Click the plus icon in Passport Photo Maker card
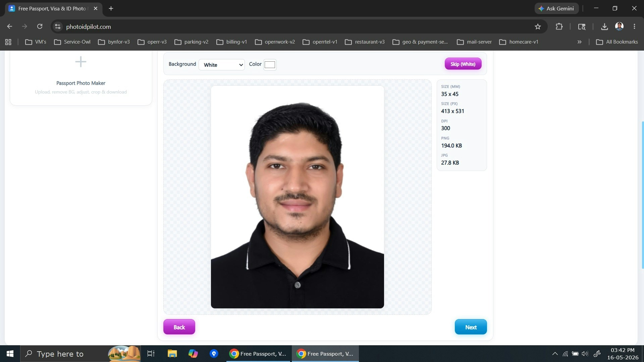 click(x=80, y=62)
